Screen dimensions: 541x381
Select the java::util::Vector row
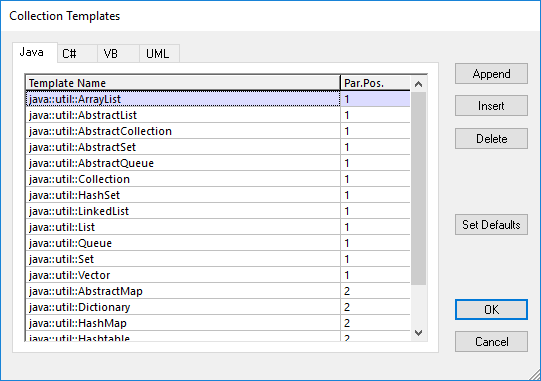coord(218,275)
